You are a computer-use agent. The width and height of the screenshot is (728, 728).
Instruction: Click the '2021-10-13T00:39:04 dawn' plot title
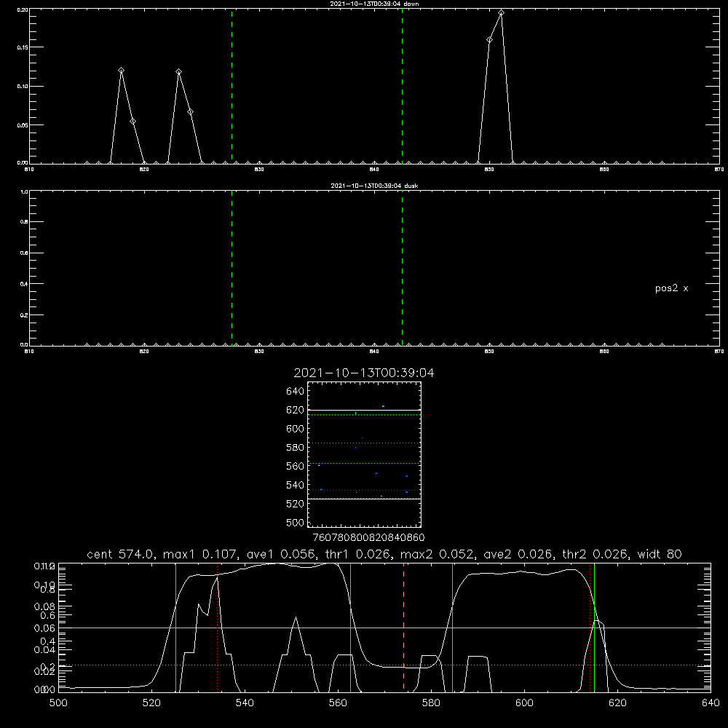pyautogui.click(x=374, y=4)
